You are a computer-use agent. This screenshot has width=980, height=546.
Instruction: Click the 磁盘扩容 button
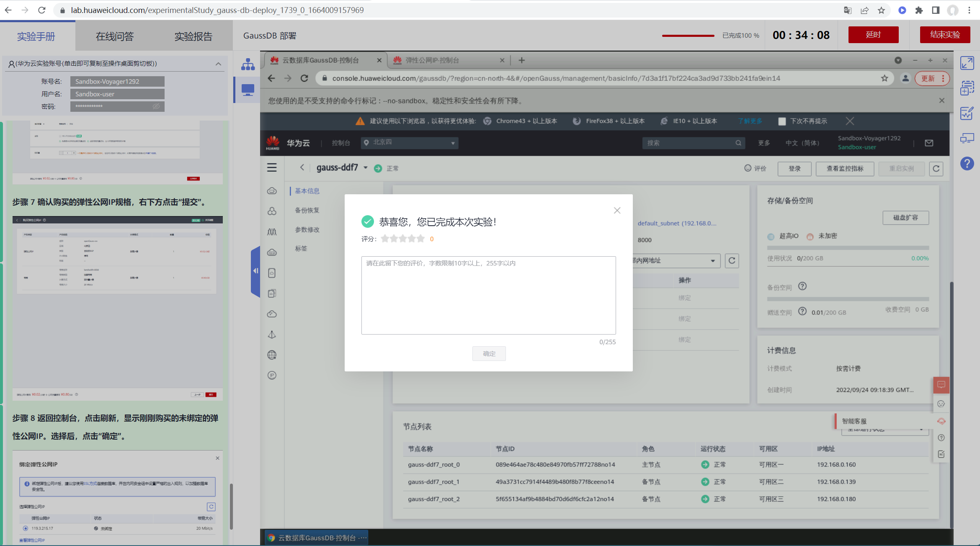905,218
